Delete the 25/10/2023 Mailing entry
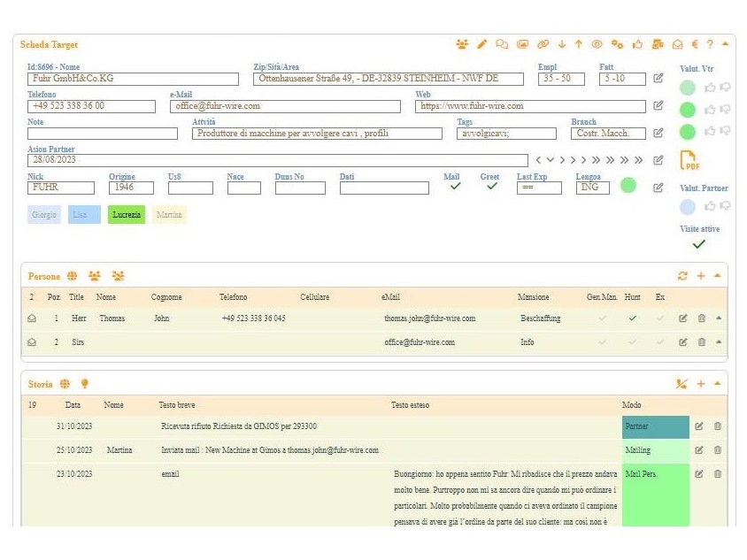 point(718,450)
